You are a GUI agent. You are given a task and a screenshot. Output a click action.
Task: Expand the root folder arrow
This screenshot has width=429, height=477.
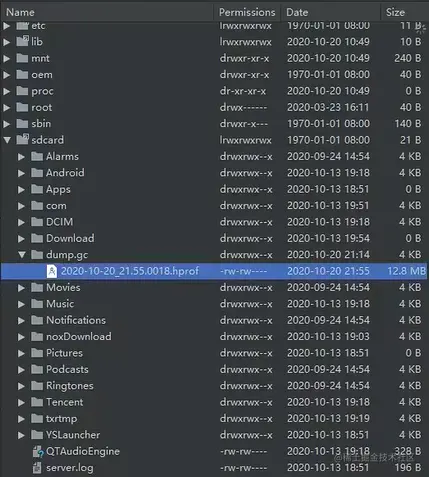[x=7, y=107]
